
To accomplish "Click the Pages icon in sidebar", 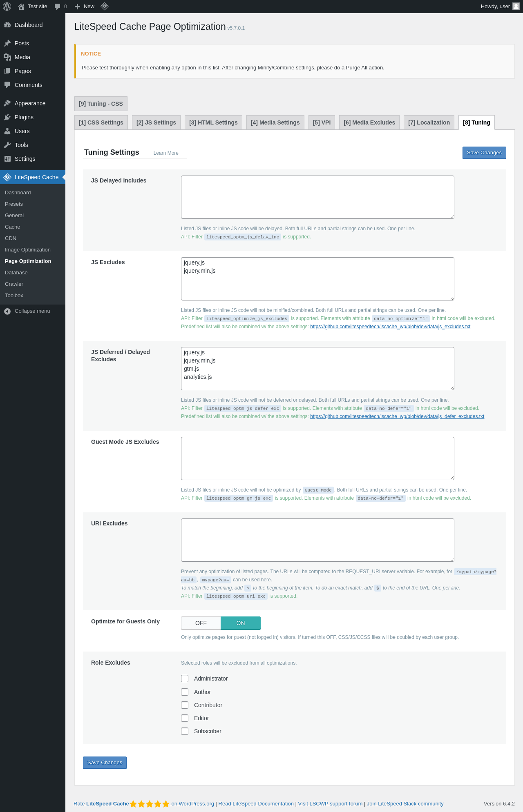I will (x=7, y=71).
